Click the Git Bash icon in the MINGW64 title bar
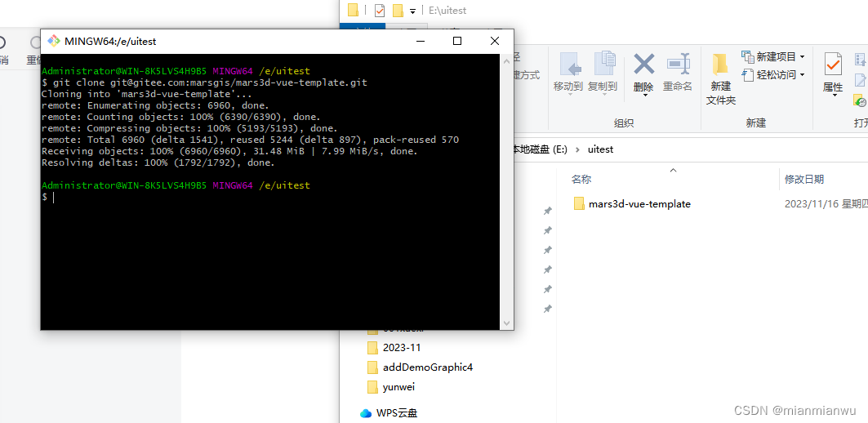 point(54,41)
